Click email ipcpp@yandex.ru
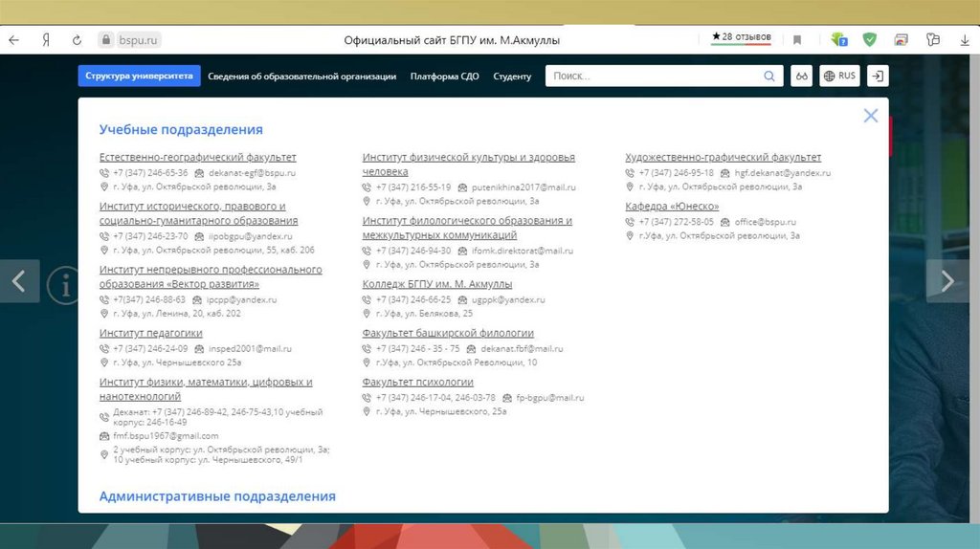The width and height of the screenshot is (980, 549). tap(241, 299)
